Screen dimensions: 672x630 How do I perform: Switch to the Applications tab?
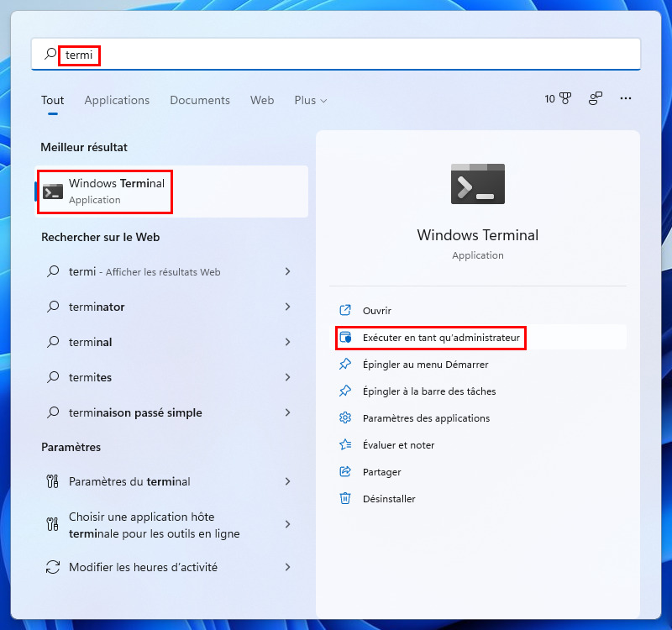point(117,100)
